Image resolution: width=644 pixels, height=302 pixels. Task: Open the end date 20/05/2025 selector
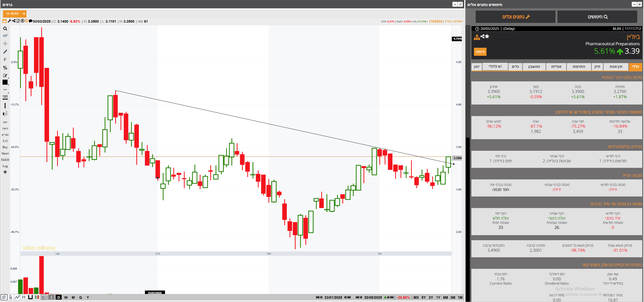coord(373,297)
